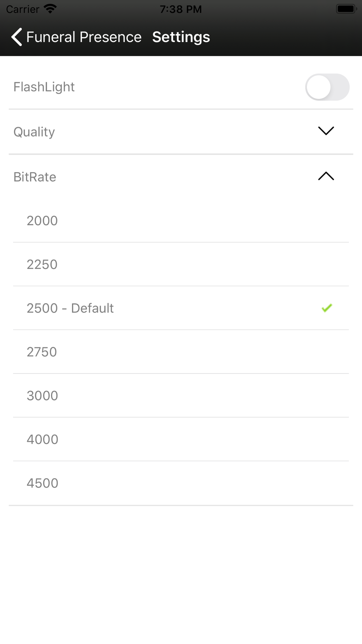Tap the back chevron icon
This screenshot has width=362, height=644.
click(x=17, y=37)
